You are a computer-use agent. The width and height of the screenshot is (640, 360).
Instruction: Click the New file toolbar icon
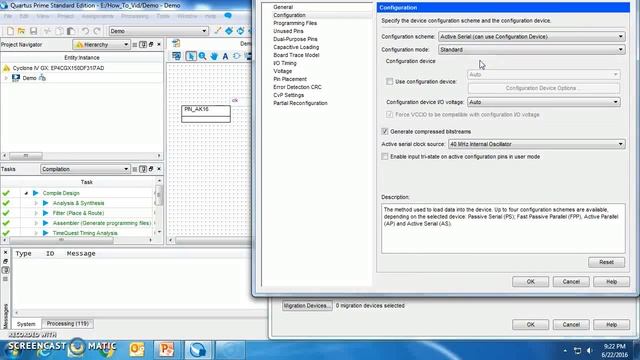coord(10,31)
